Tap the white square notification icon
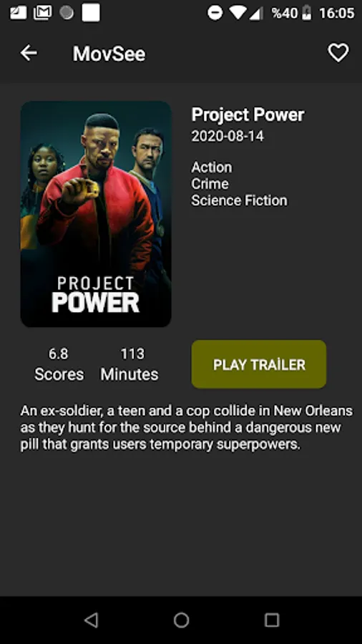This screenshot has height=644, width=362. pos(91,12)
